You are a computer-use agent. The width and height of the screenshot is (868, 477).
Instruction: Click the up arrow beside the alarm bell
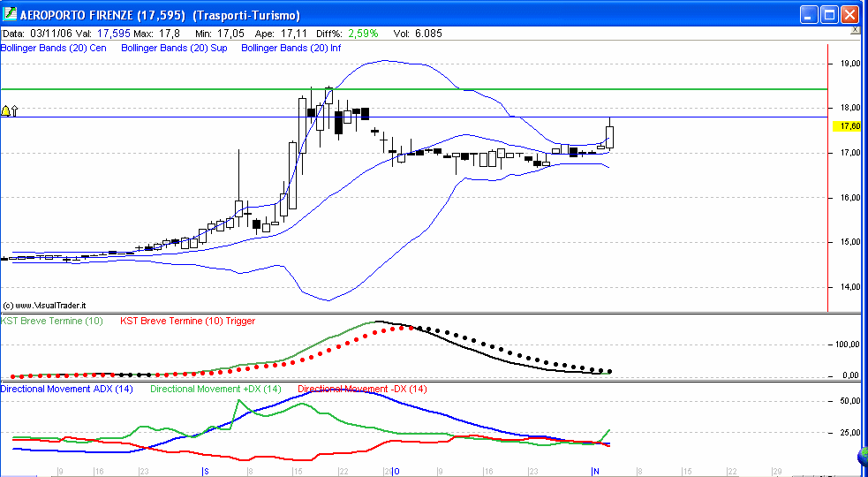click(14, 111)
